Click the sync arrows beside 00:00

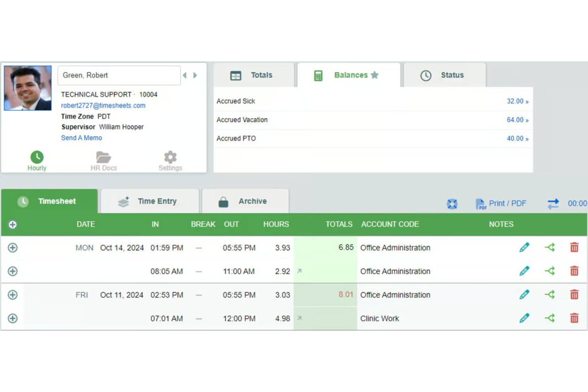pyautogui.click(x=553, y=203)
